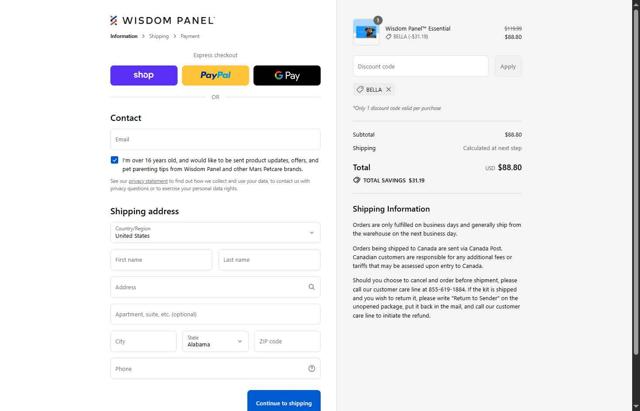Pay with Google Pay express checkout
The height and width of the screenshot is (411, 640).
287,75
